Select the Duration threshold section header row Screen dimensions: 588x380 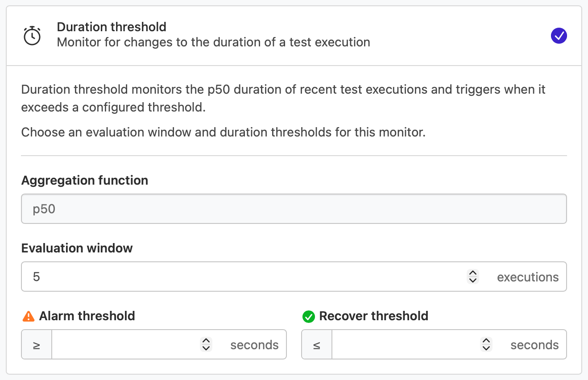(294, 35)
